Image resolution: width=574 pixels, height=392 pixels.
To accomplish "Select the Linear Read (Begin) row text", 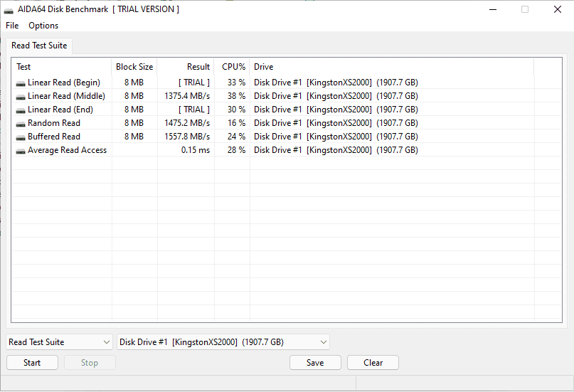I will [x=64, y=83].
